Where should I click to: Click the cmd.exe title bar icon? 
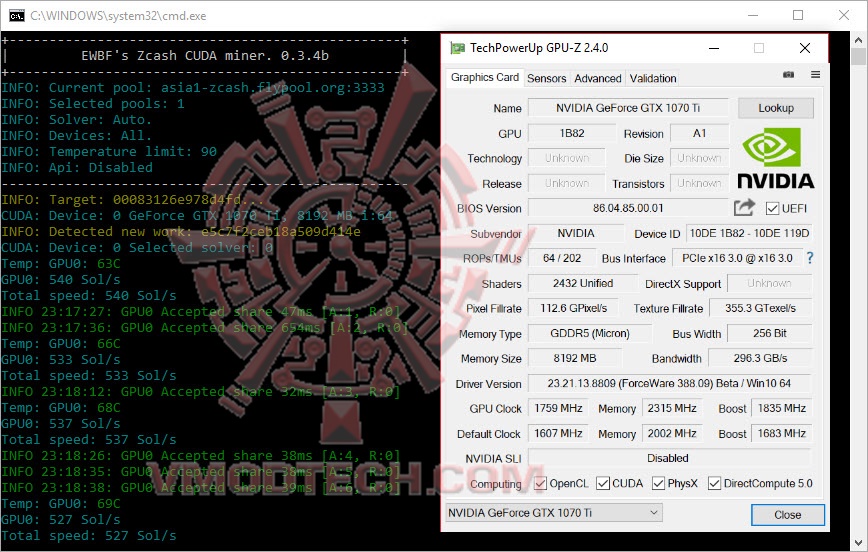[x=17, y=16]
